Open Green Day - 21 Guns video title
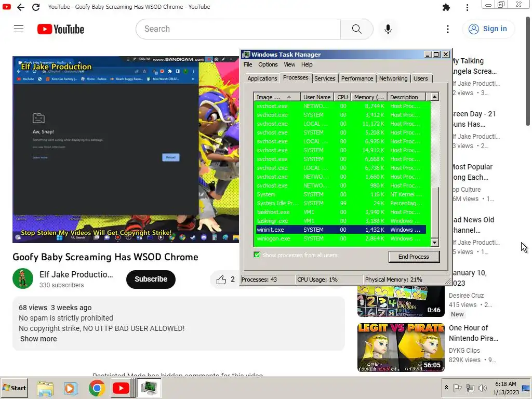Screen dimensions: 532x399 [474, 119]
